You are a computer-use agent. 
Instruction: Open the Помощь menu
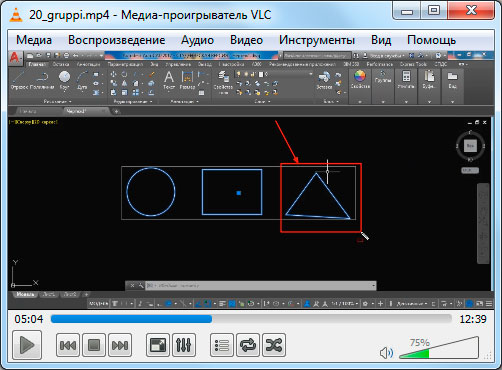point(431,40)
